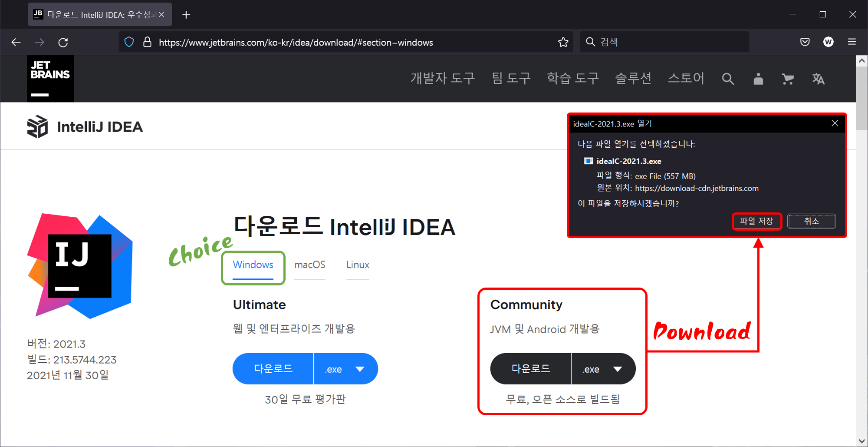
Task: Open the Firefox hamburger menu
Action: coord(852,42)
